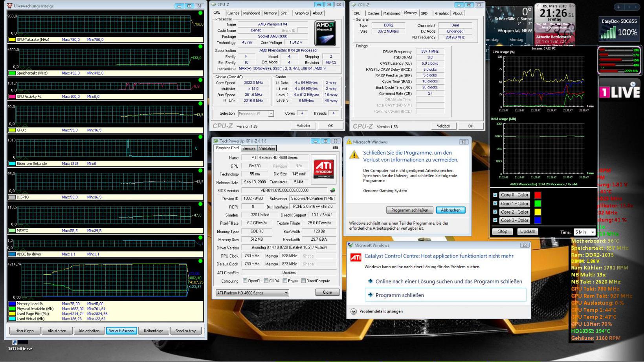Uncheck the Core 3 checkbox in CPU gadget
The image size is (644, 362).
click(x=495, y=220)
